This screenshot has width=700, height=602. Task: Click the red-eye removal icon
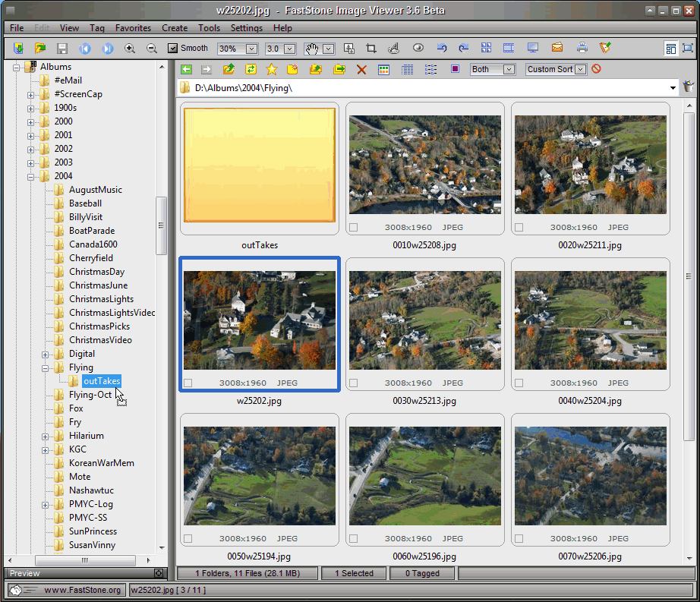pyautogui.click(x=418, y=48)
